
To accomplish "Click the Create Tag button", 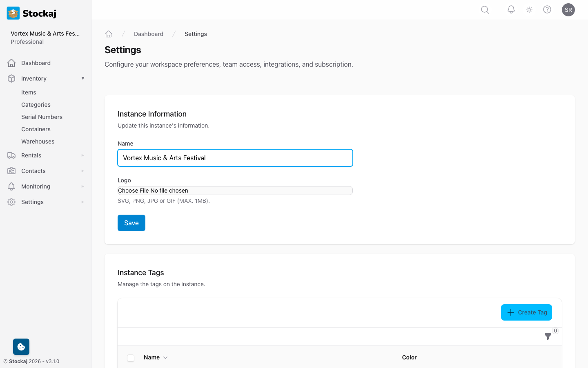I will [x=526, y=312].
